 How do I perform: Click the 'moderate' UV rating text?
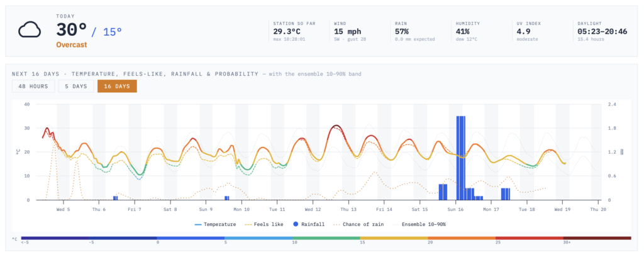[x=528, y=40]
